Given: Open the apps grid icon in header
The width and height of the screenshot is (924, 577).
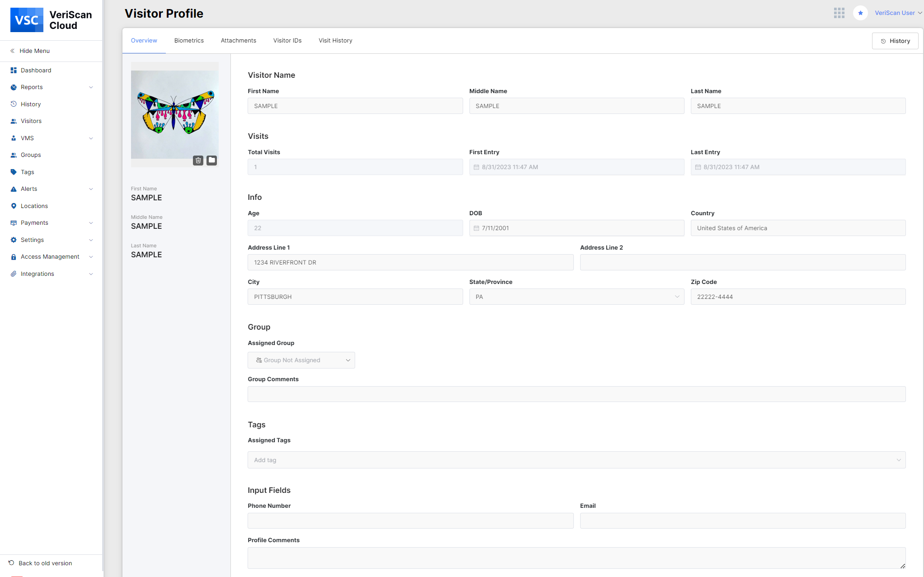Looking at the screenshot, I should tap(839, 13).
